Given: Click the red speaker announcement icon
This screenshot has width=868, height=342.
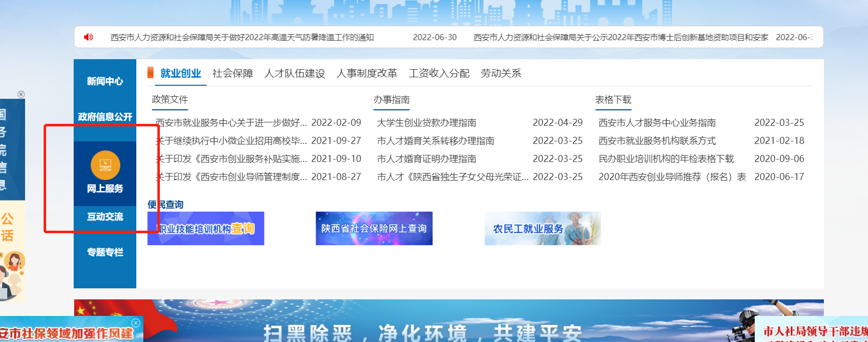Looking at the screenshot, I should click(x=89, y=37).
